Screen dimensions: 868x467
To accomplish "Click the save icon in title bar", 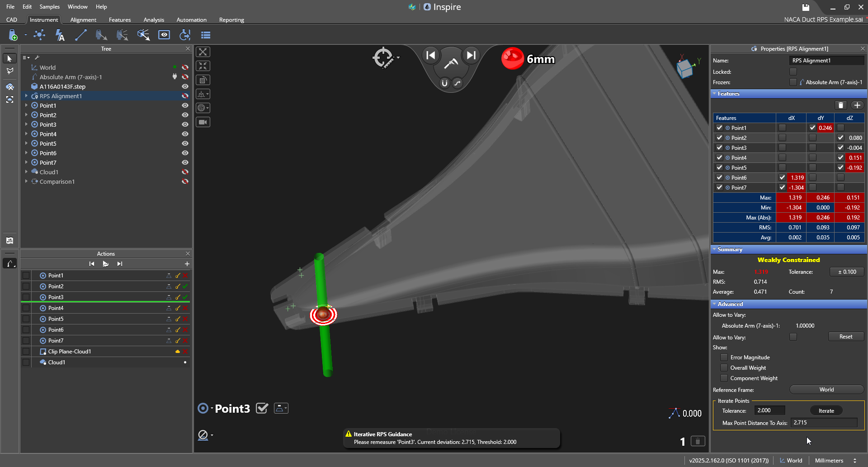I will pyautogui.click(x=806, y=7).
